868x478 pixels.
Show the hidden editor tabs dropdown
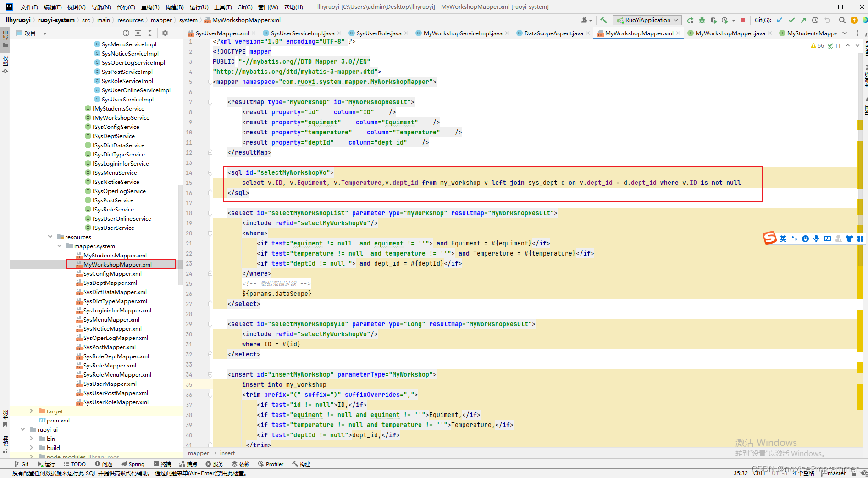coord(845,33)
